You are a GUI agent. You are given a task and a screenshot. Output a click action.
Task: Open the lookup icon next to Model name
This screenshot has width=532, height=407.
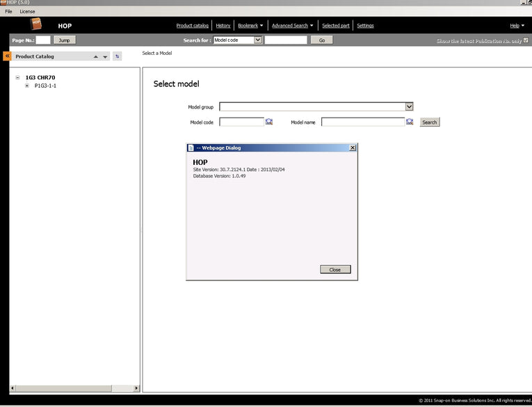pyautogui.click(x=410, y=122)
